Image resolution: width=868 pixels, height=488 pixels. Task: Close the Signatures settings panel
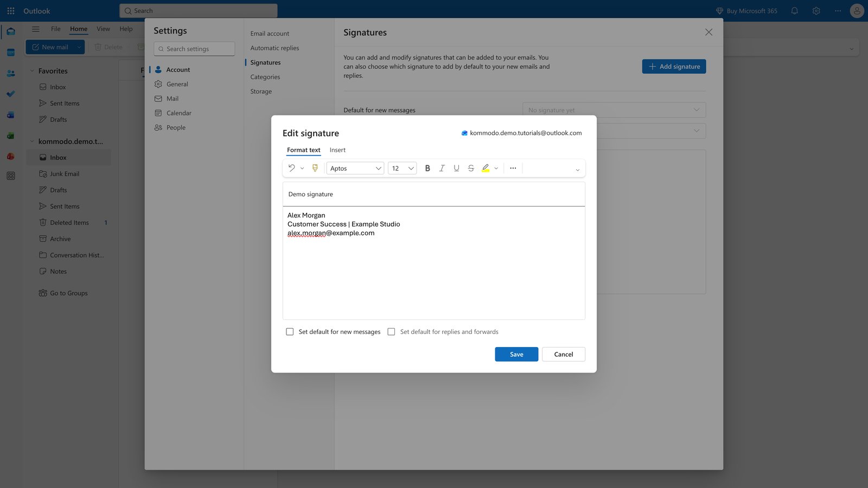(x=709, y=32)
